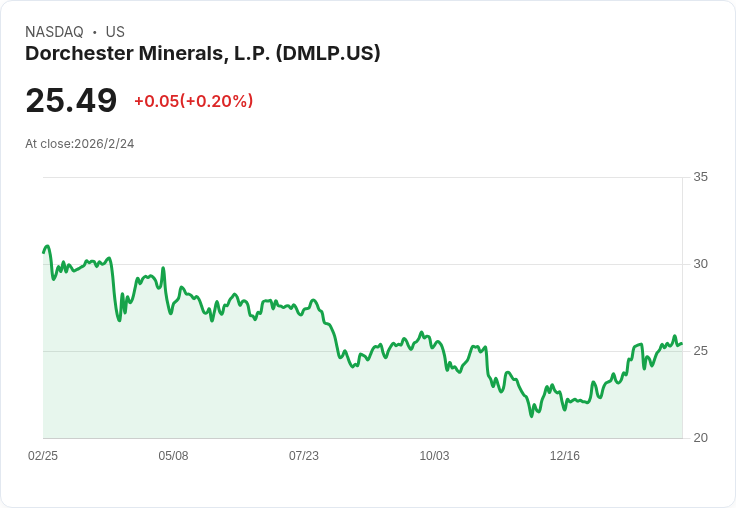Click the NASDAQ exchange label
Viewport: 736px width, 508px height.
(x=54, y=32)
